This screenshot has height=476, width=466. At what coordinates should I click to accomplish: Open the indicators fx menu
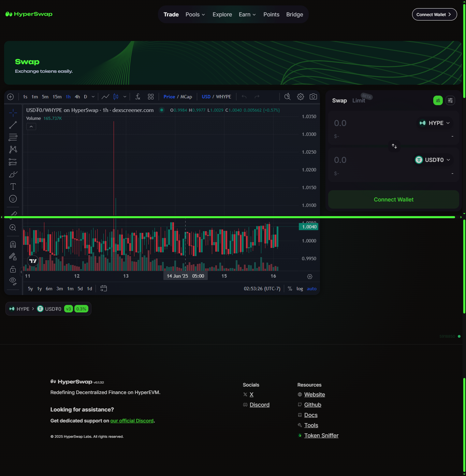coord(138,97)
